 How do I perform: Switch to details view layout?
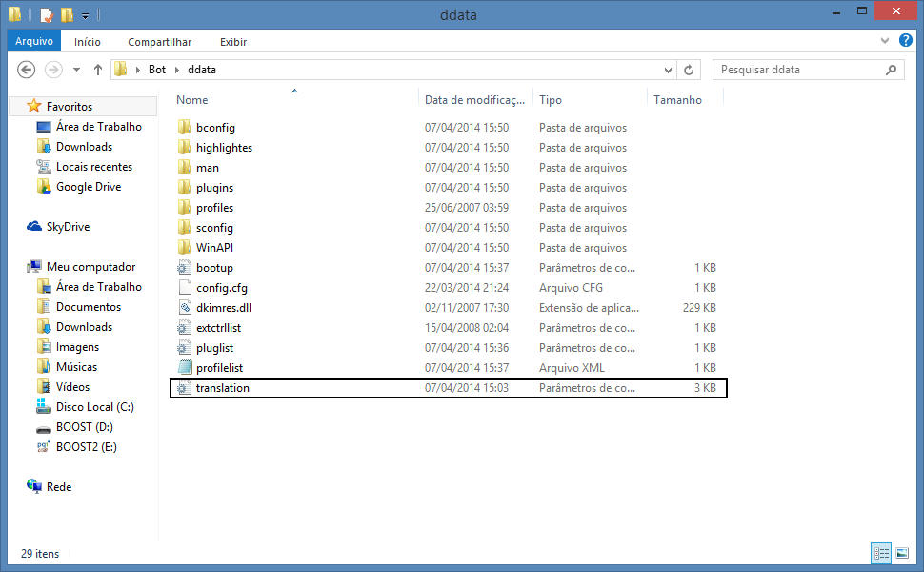(881, 553)
